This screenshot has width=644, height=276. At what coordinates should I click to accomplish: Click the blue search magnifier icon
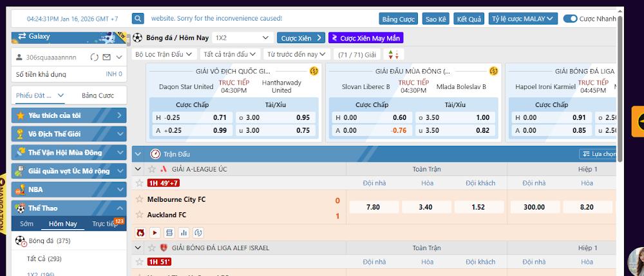pos(138,19)
